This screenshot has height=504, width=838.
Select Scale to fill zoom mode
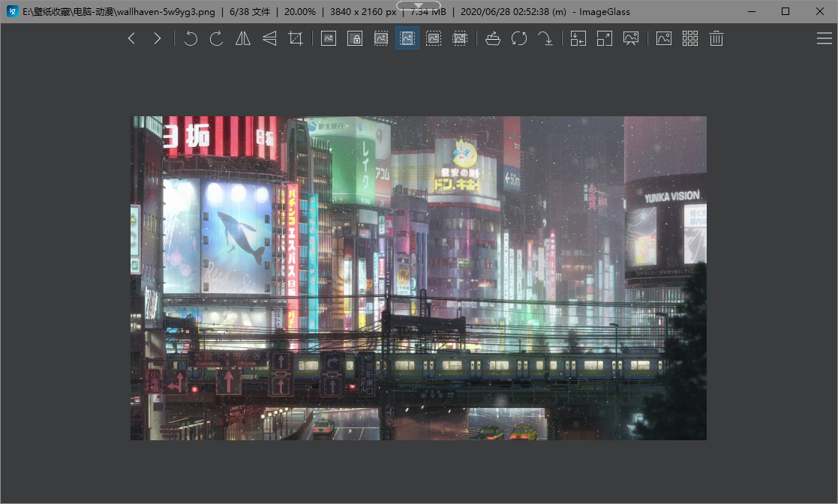pyautogui.click(x=460, y=38)
